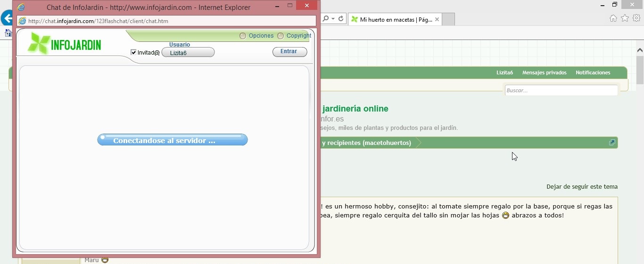Image resolution: width=644 pixels, height=264 pixels.
Task: Close the Mi huerto en macetas tab
Action: coord(437,20)
